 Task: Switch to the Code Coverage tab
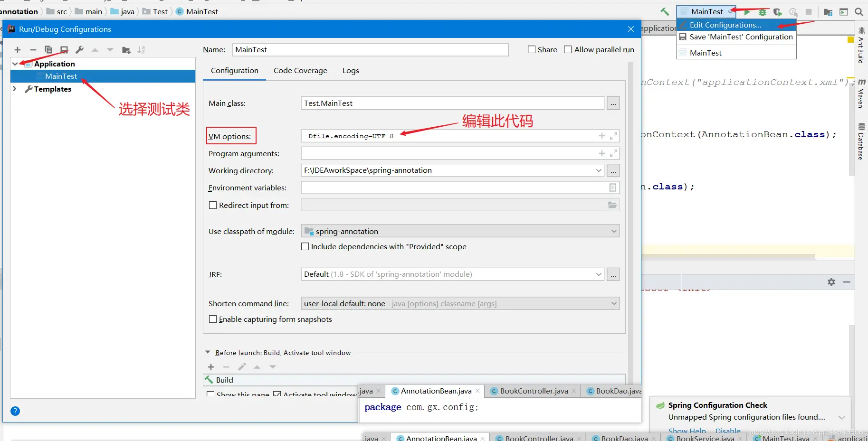click(x=300, y=71)
